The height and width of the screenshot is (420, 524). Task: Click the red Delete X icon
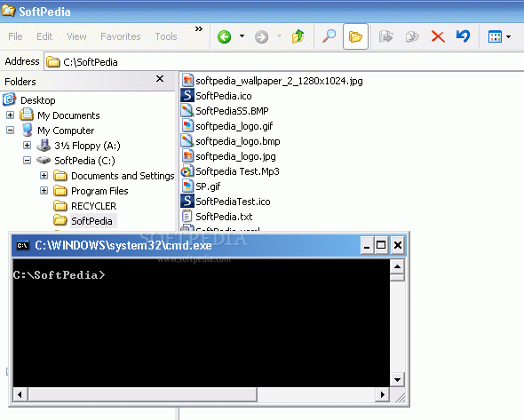438,36
